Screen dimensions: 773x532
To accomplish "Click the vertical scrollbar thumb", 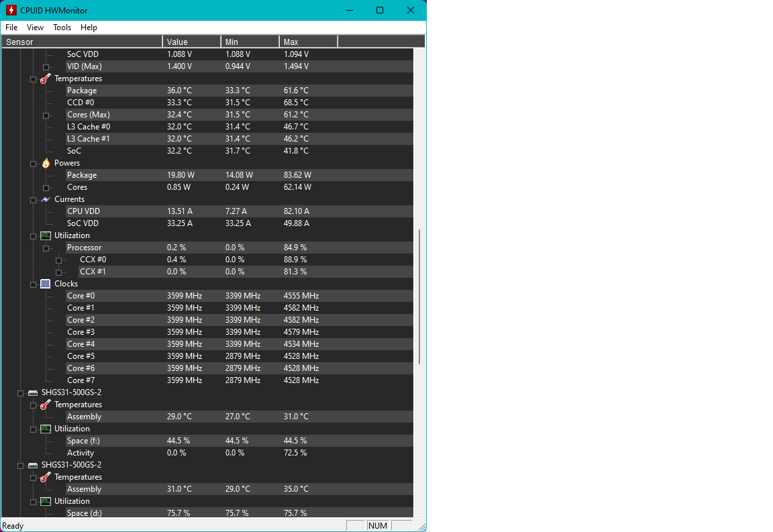I will pyautogui.click(x=419, y=297).
